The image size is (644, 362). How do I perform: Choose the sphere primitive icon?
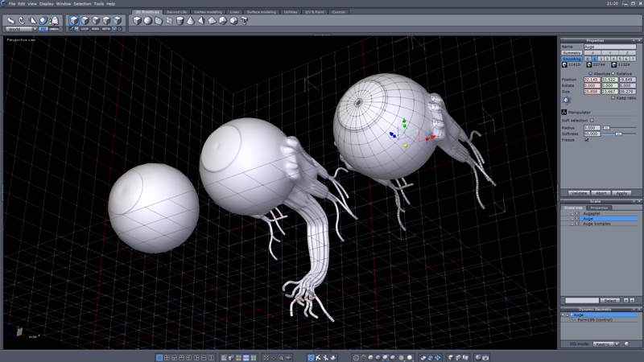click(148, 21)
